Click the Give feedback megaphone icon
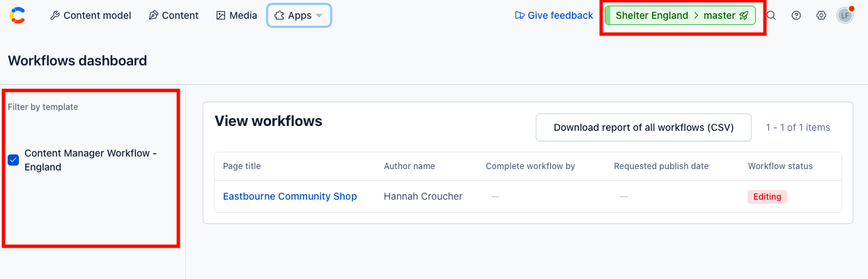The image size is (868, 279). click(520, 15)
